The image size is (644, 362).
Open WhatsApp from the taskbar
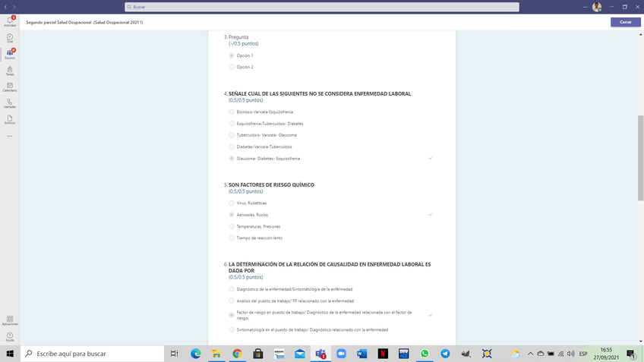tap(425, 354)
